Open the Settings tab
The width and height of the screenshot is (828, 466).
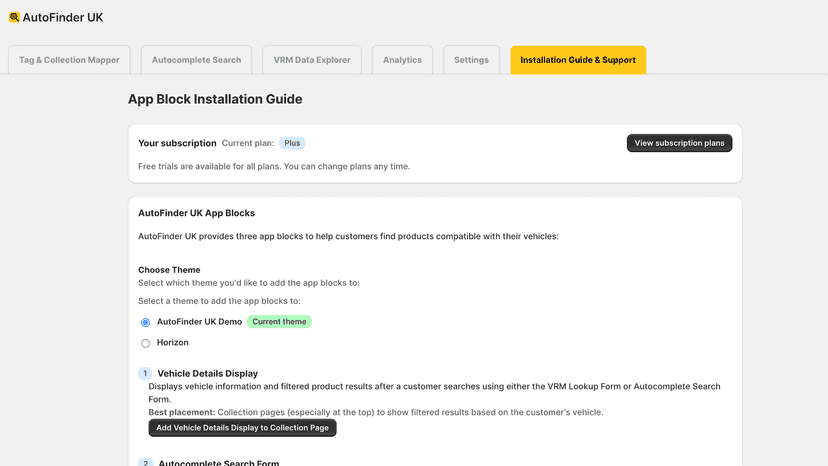tap(472, 60)
